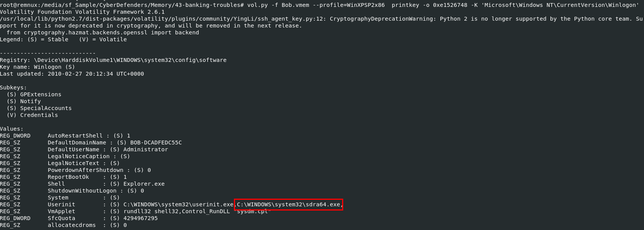This screenshot has width=644, height=230.
Task: Select the SpecialAccounts subkey entry
Action: pyautogui.click(x=46, y=108)
